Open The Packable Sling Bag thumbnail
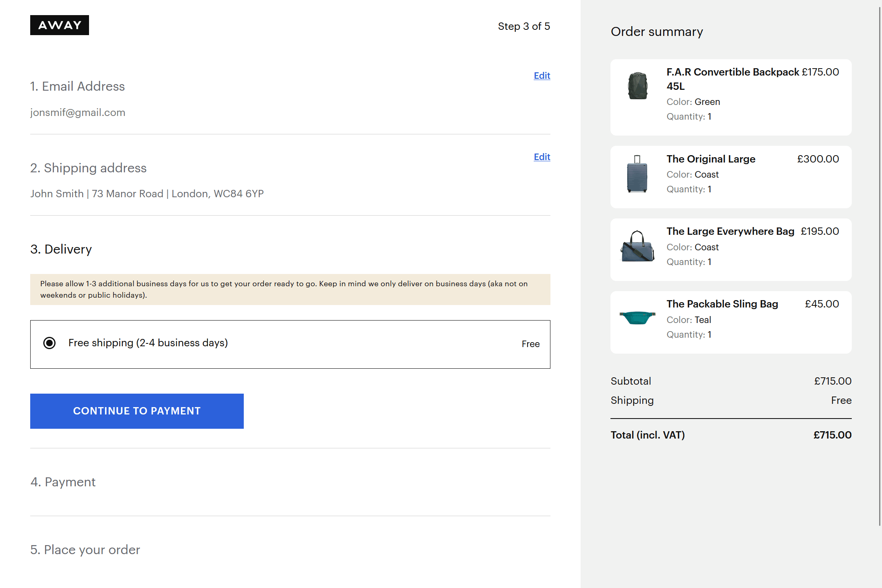 [637, 318]
